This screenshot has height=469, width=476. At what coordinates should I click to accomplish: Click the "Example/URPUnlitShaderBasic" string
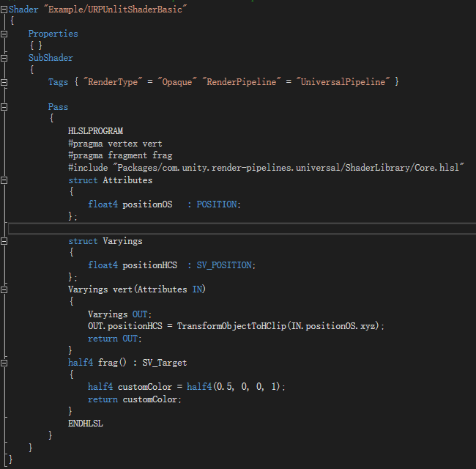pos(116,10)
